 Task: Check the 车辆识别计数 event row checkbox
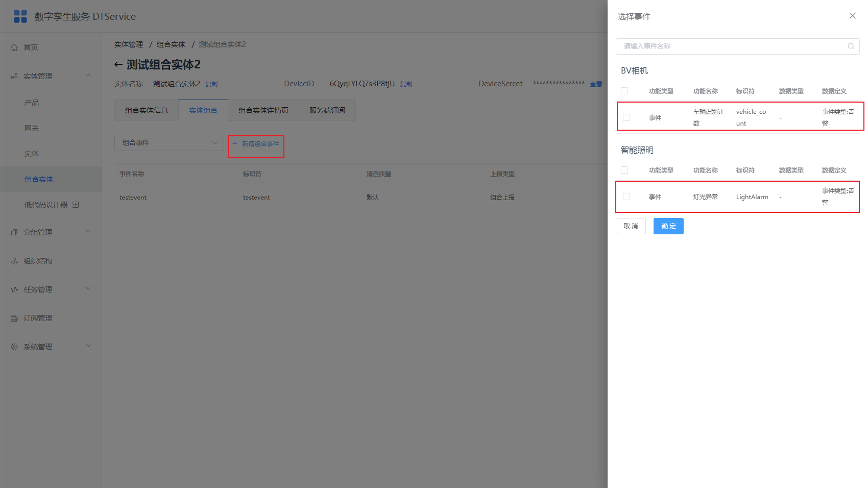(x=626, y=117)
